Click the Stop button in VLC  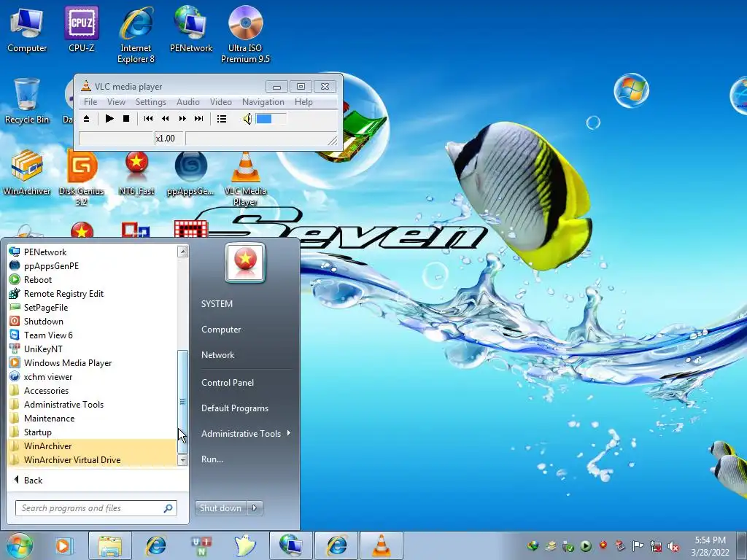pos(126,119)
